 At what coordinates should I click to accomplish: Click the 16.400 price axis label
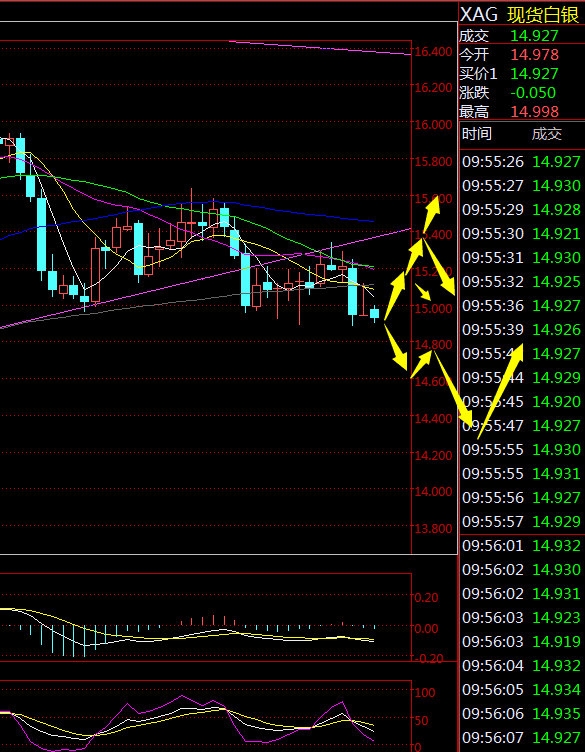tap(433, 51)
